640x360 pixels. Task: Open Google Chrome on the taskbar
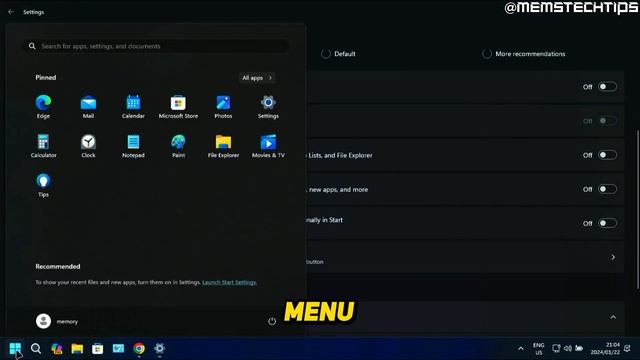click(139, 348)
